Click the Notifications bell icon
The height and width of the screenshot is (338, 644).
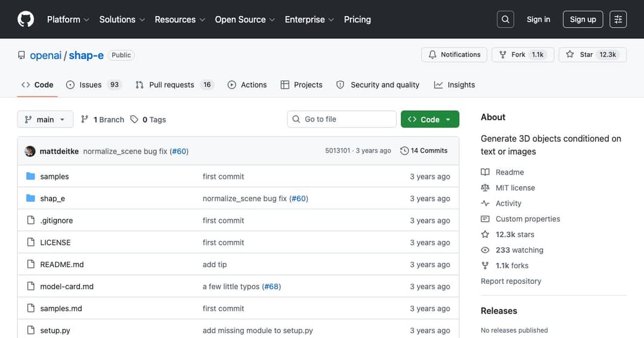point(432,55)
